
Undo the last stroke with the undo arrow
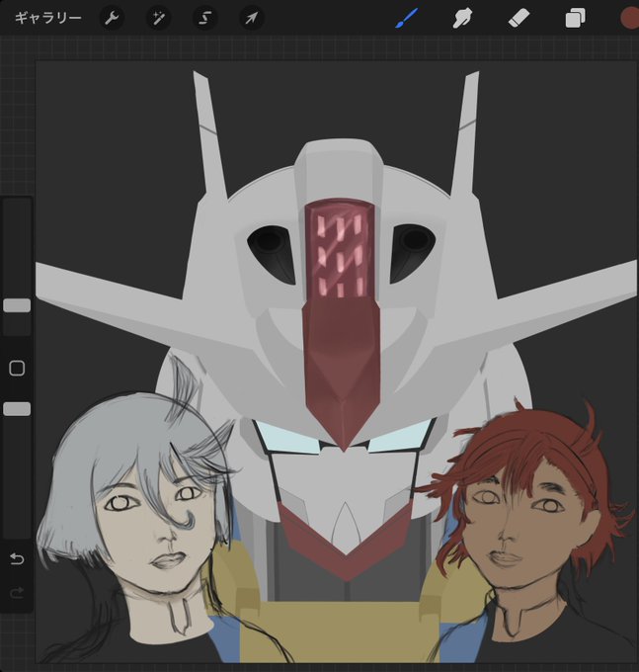pyautogui.click(x=17, y=559)
